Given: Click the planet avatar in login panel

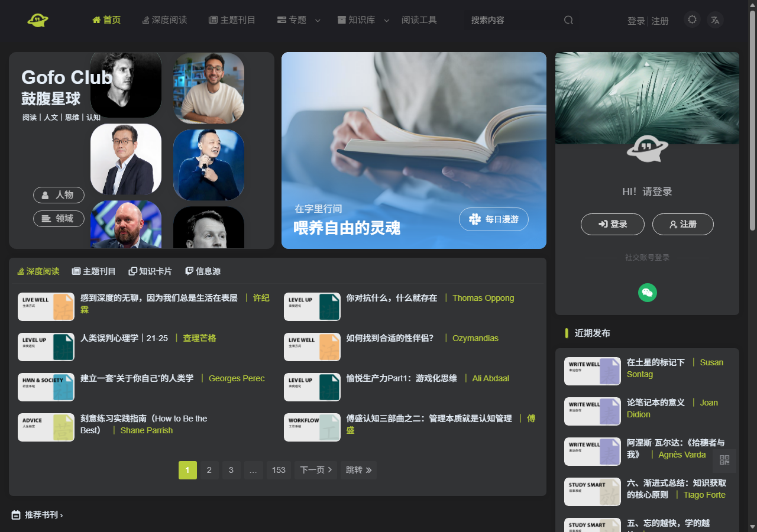Looking at the screenshot, I should click(648, 148).
